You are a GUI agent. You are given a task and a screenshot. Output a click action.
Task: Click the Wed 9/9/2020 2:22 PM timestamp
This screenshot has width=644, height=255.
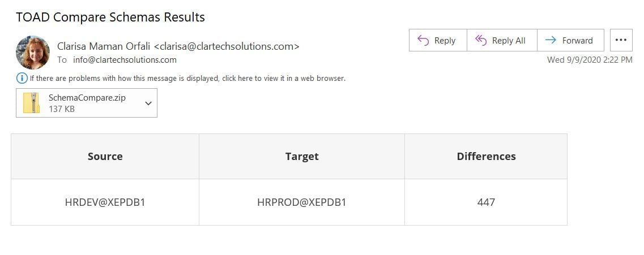[x=590, y=60]
